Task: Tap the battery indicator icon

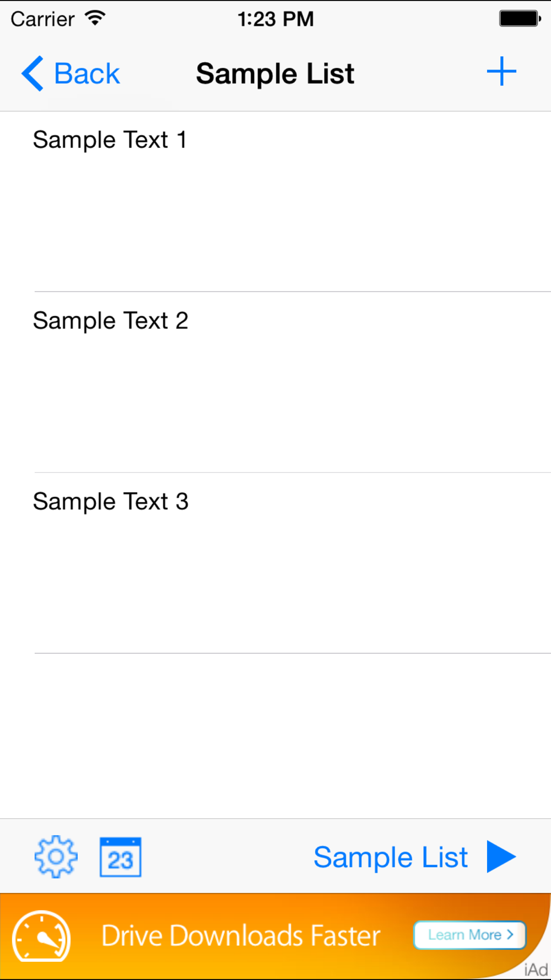Action: click(520, 19)
